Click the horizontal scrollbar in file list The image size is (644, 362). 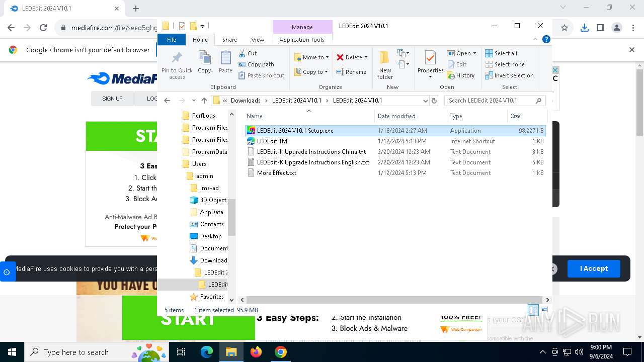point(394,300)
